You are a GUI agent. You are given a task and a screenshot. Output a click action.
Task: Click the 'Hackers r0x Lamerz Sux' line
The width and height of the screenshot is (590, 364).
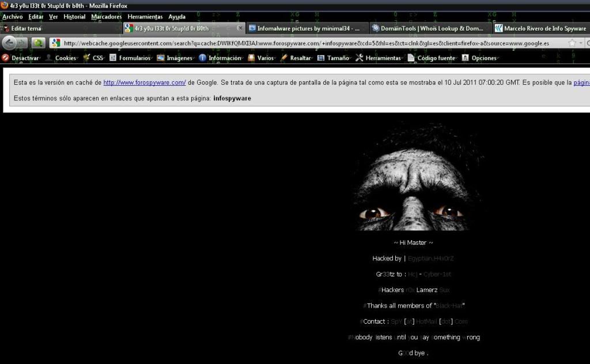pyautogui.click(x=414, y=290)
